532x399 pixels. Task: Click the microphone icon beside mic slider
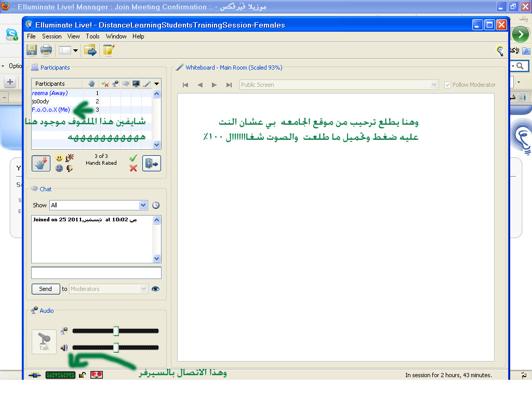point(64,331)
